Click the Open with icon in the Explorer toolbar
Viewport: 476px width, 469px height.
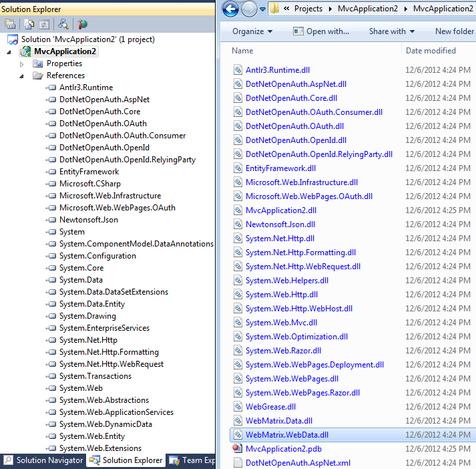[298, 31]
